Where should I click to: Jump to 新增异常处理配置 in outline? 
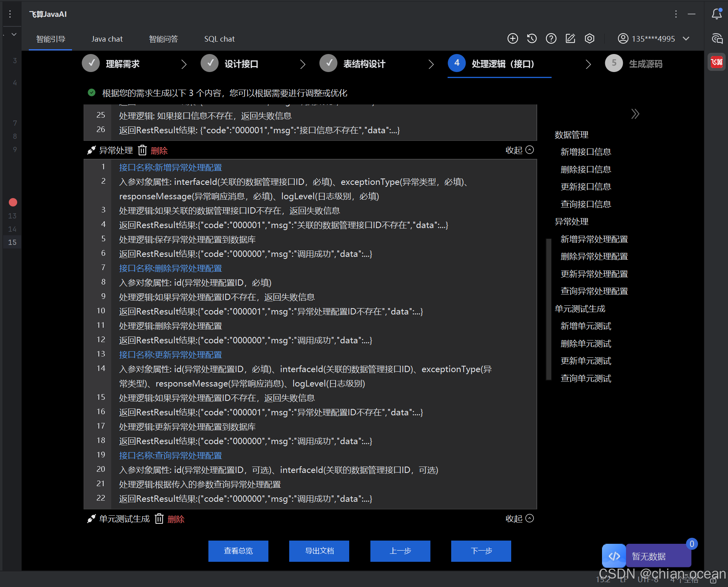click(x=594, y=239)
